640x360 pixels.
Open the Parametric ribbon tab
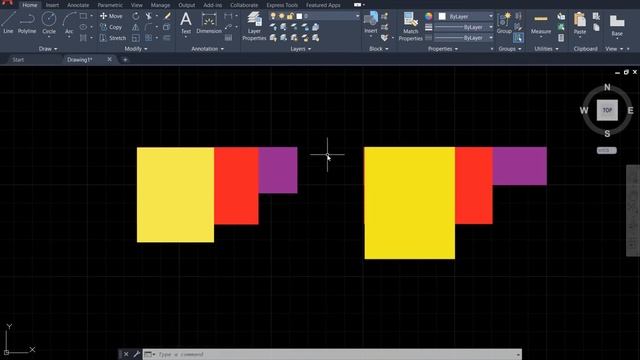click(x=110, y=5)
